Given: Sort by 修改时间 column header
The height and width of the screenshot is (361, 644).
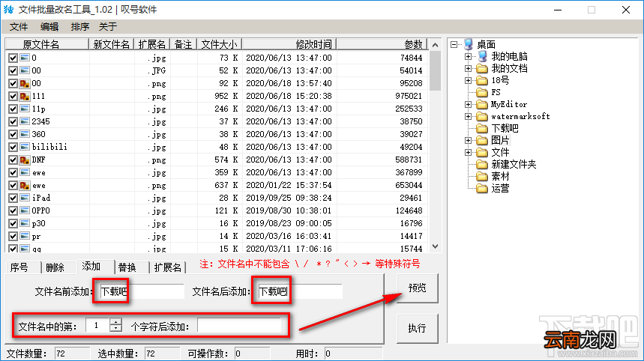Looking at the screenshot, I should 289,44.
